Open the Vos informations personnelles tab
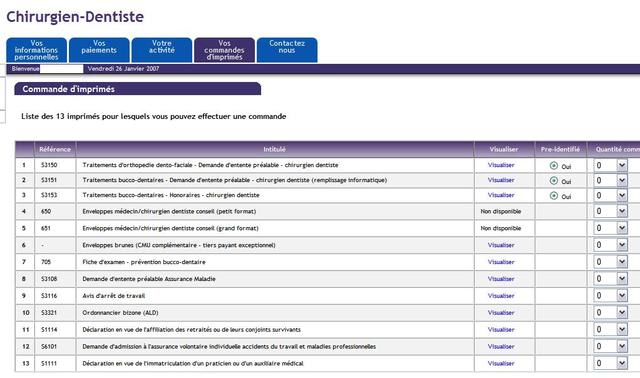 tap(36, 50)
